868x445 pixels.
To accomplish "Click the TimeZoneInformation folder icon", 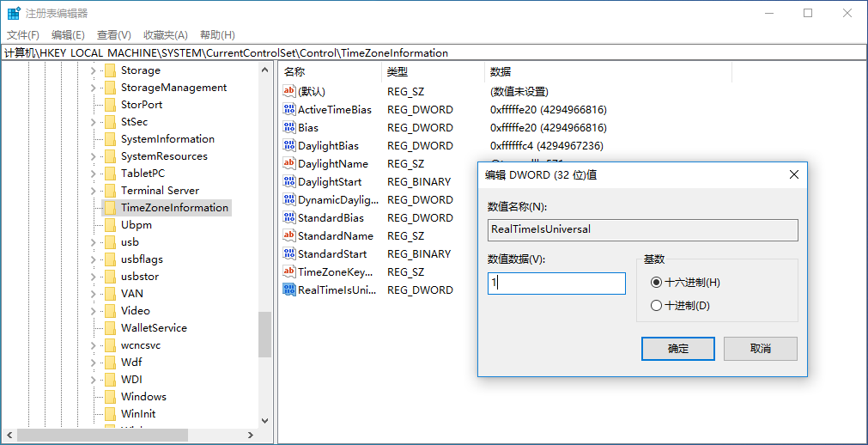I will tap(110, 208).
